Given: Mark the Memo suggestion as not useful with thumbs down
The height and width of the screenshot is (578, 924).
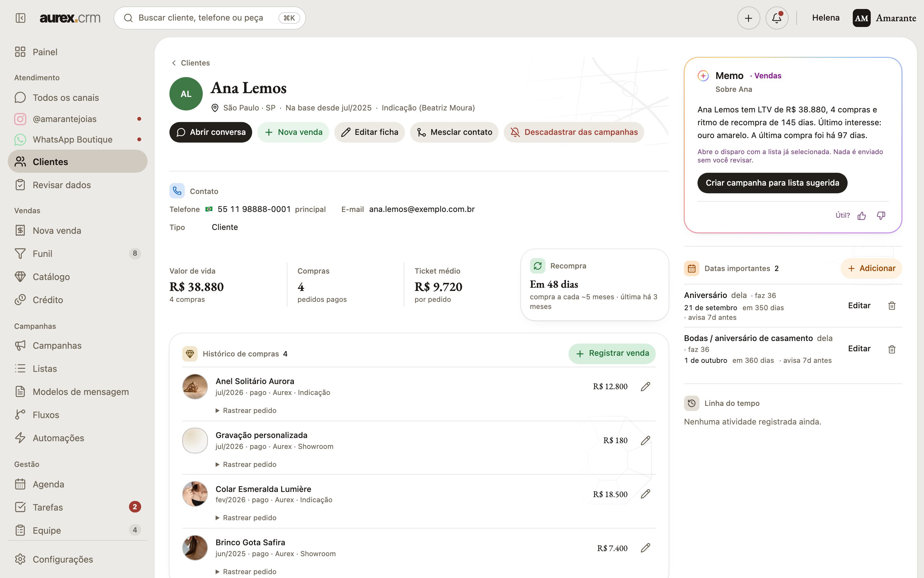Looking at the screenshot, I should click(x=881, y=215).
